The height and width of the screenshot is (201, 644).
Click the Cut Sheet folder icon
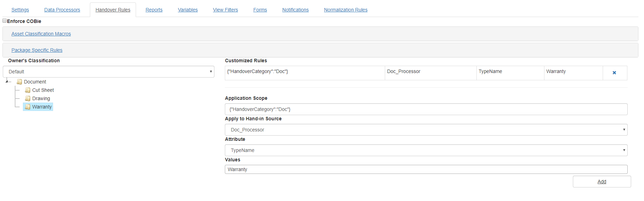click(28, 90)
